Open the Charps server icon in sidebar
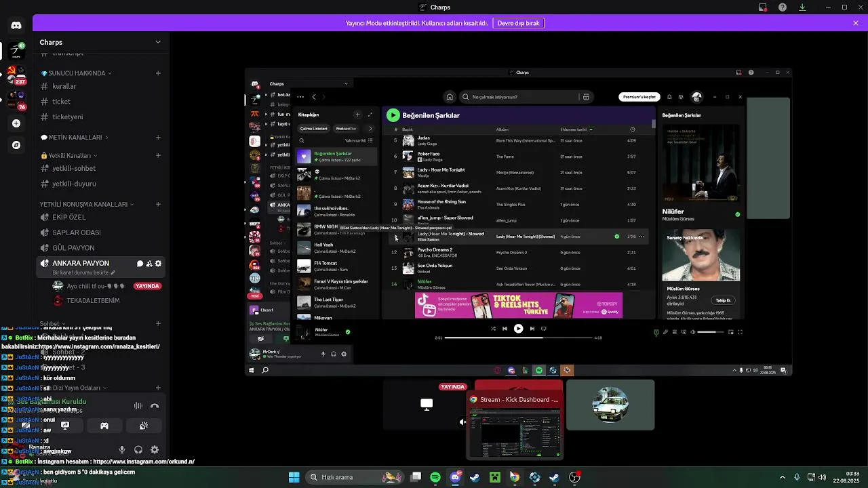 (16, 50)
